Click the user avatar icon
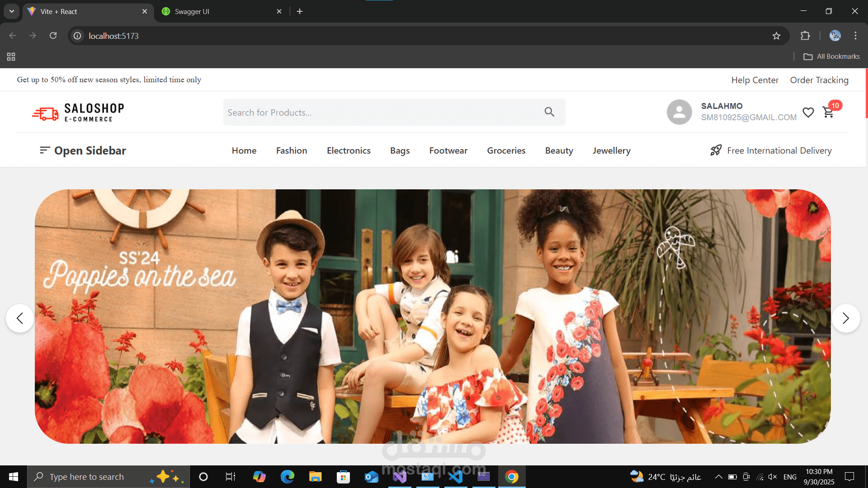 click(x=679, y=112)
